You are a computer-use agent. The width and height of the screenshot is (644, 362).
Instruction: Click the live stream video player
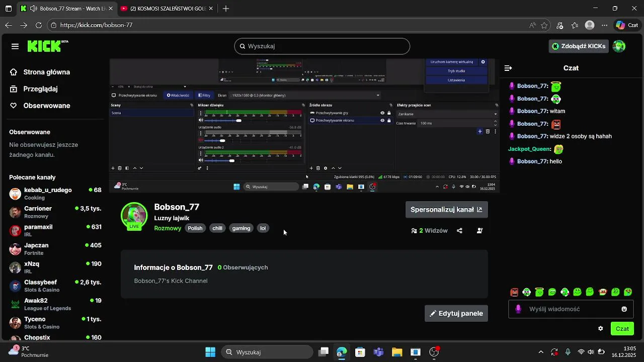pos(304,126)
